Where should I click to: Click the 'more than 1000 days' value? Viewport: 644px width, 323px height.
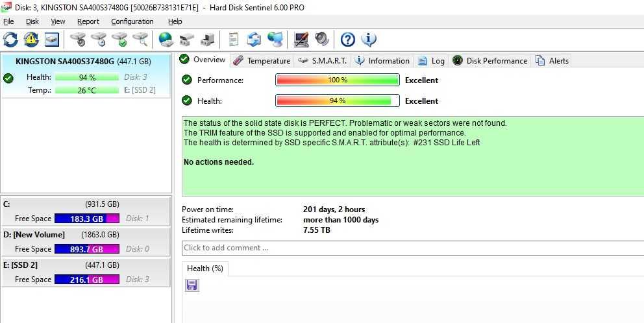point(341,220)
